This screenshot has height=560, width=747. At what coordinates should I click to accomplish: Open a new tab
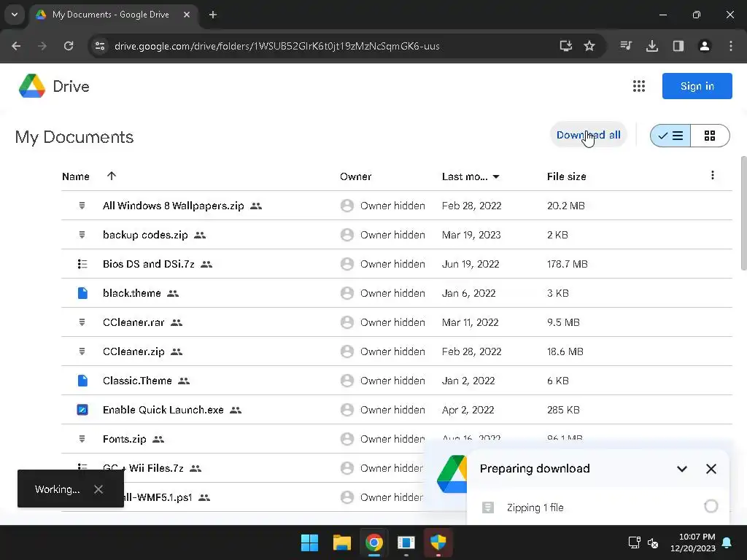click(x=213, y=15)
